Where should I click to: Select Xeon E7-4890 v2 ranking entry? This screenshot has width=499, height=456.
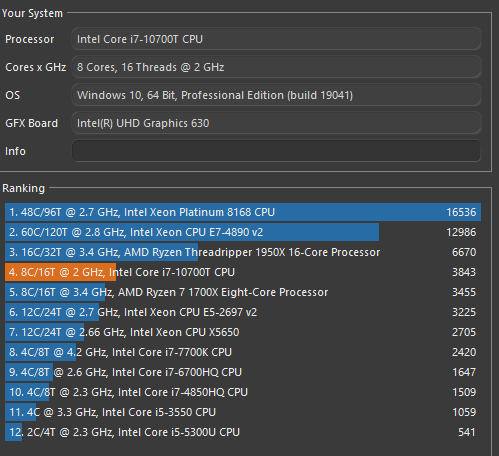[x=243, y=232]
